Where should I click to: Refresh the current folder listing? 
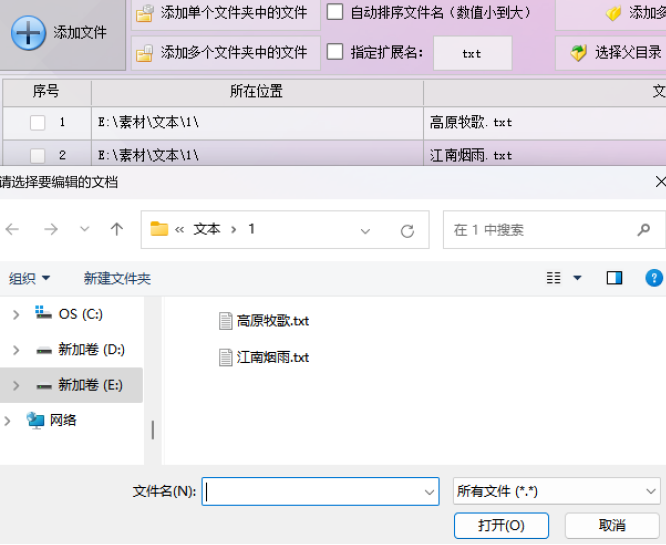point(407,230)
